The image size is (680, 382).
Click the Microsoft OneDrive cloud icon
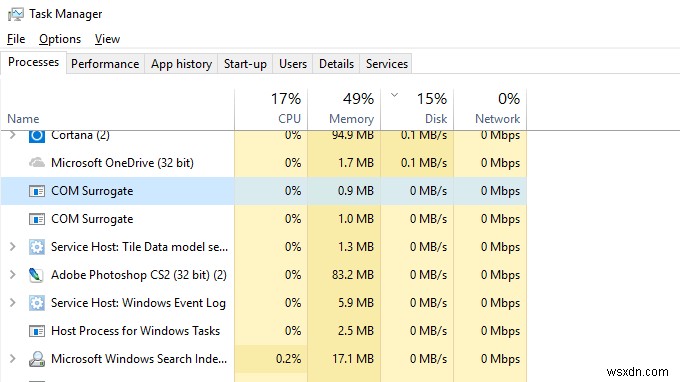[x=37, y=163]
